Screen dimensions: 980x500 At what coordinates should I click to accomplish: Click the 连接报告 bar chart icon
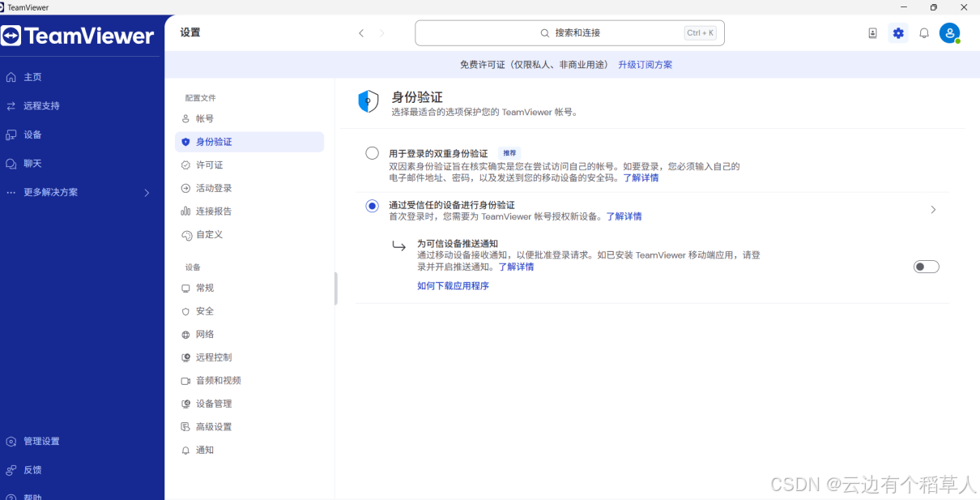[185, 212]
